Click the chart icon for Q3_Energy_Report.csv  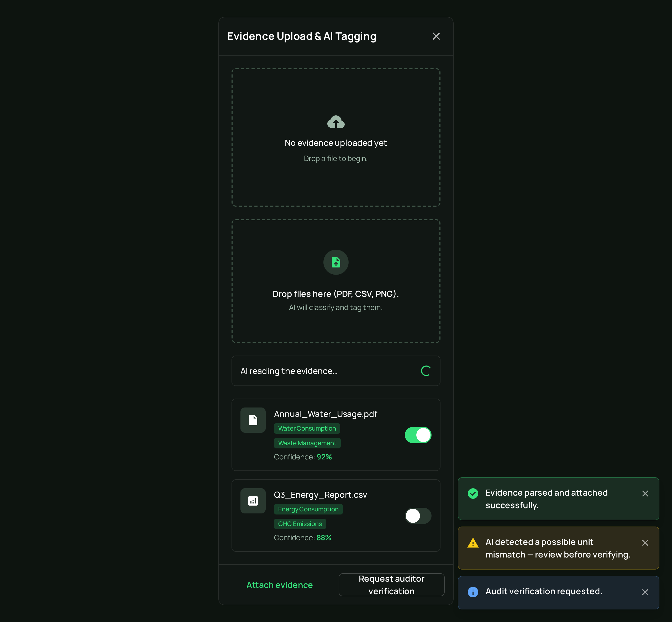click(253, 501)
